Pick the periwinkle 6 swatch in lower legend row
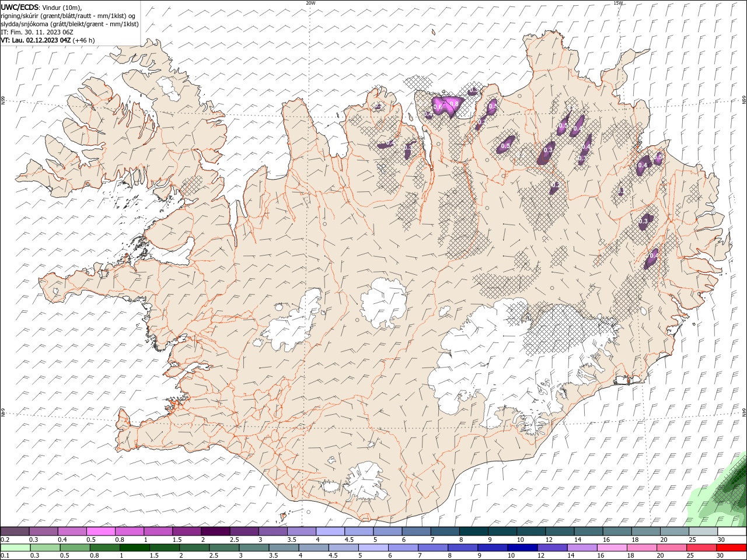This screenshot has height=560, width=747. (403, 548)
